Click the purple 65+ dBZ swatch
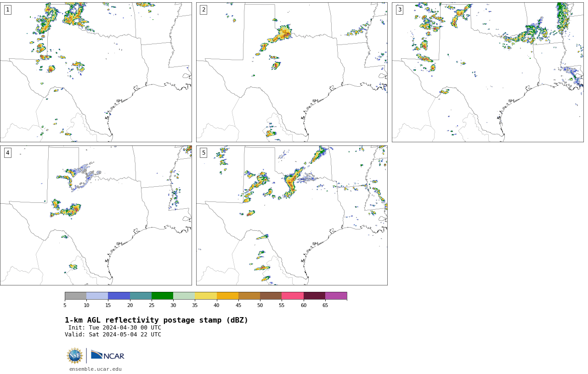 coord(336,296)
